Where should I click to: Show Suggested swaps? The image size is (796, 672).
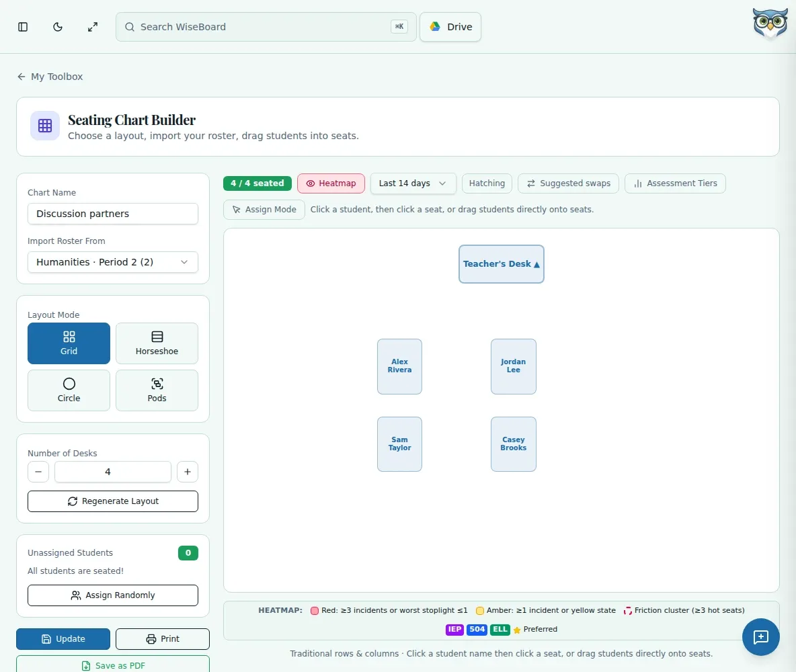[x=568, y=183]
